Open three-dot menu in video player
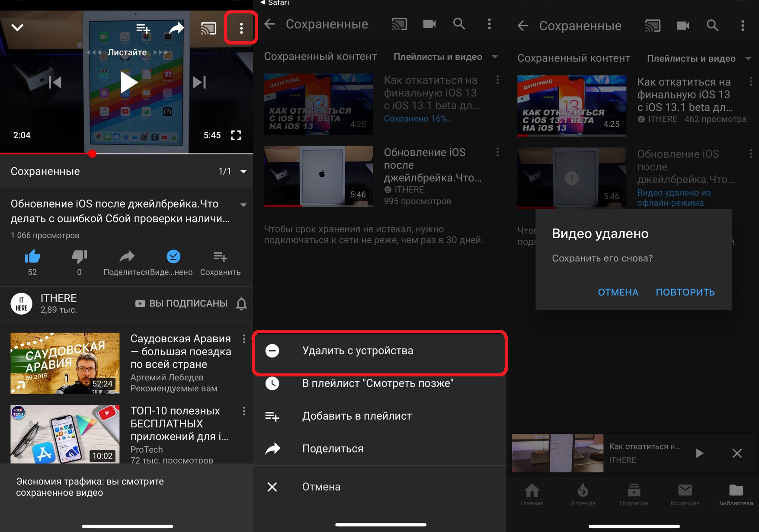Screen dimensions: 759x532 point(241,29)
